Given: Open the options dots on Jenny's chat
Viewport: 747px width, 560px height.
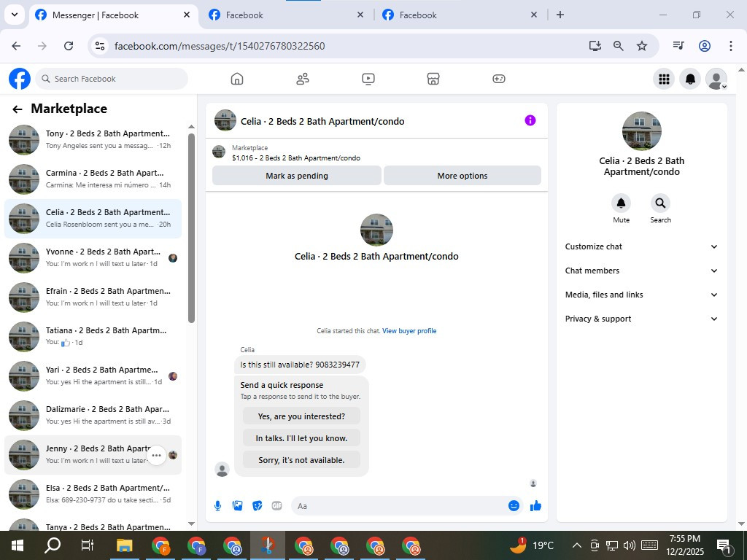Looking at the screenshot, I should (156, 455).
